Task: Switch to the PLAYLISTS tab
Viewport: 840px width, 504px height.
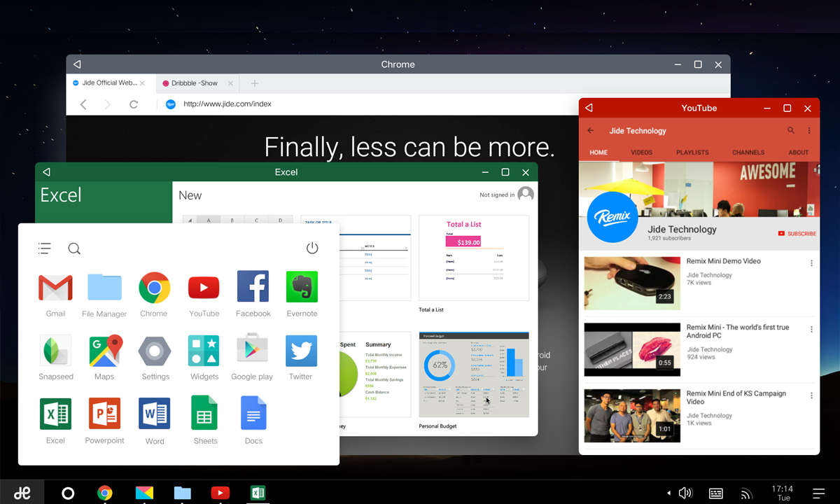Action: click(692, 153)
